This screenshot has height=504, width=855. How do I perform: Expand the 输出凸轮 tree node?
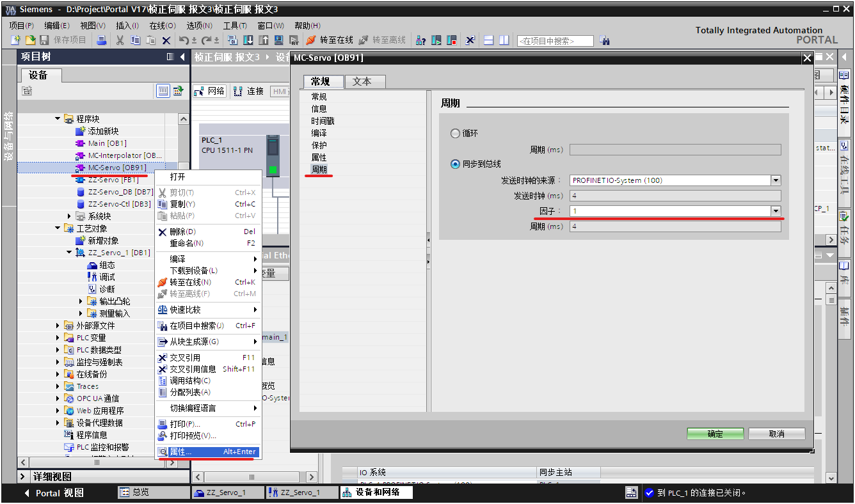[x=81, y=301]
